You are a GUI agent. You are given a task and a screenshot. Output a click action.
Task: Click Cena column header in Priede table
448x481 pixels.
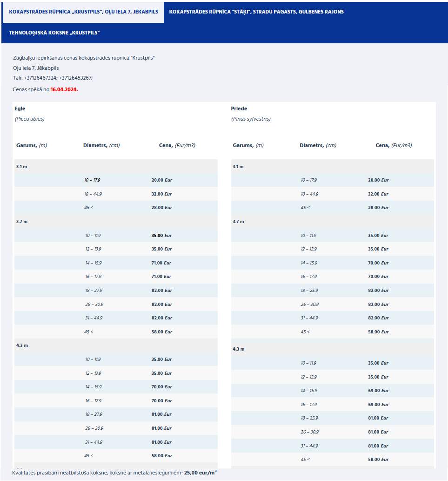click(393, 145)
